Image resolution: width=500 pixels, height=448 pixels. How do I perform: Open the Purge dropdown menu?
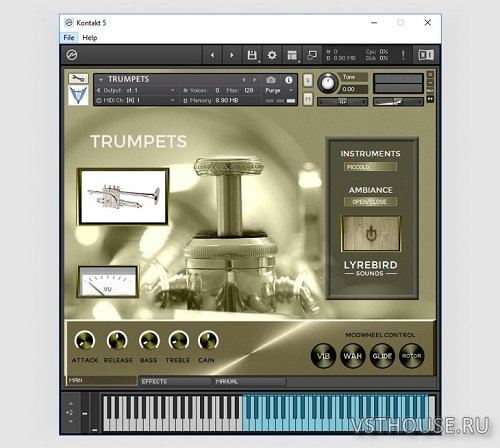click(279, 90)
